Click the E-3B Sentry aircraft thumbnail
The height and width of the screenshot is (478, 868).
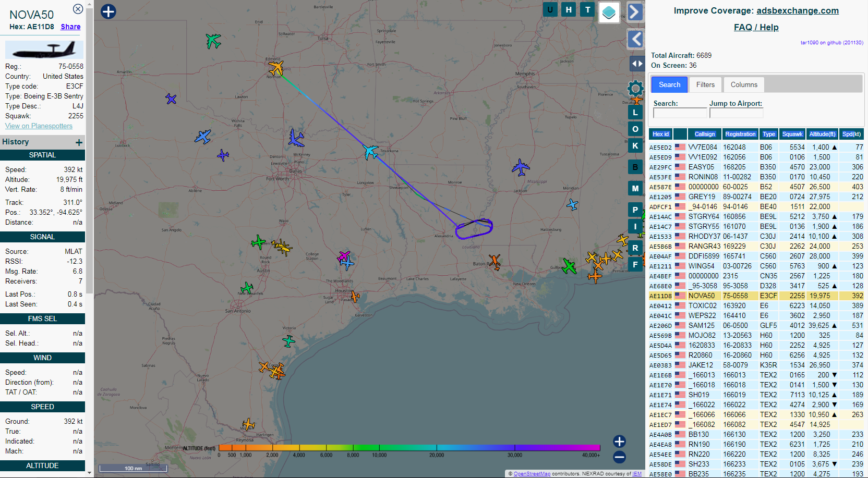pos(44,50)
